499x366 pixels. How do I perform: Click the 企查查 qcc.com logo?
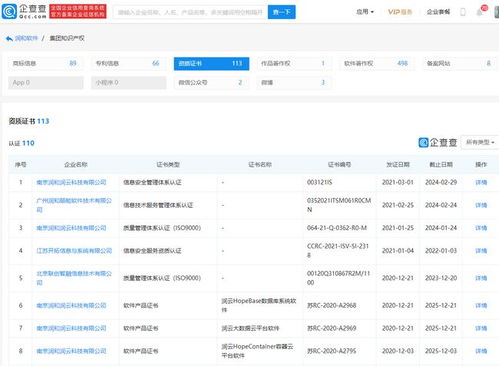pyautogui.click(x=24, y=11)
